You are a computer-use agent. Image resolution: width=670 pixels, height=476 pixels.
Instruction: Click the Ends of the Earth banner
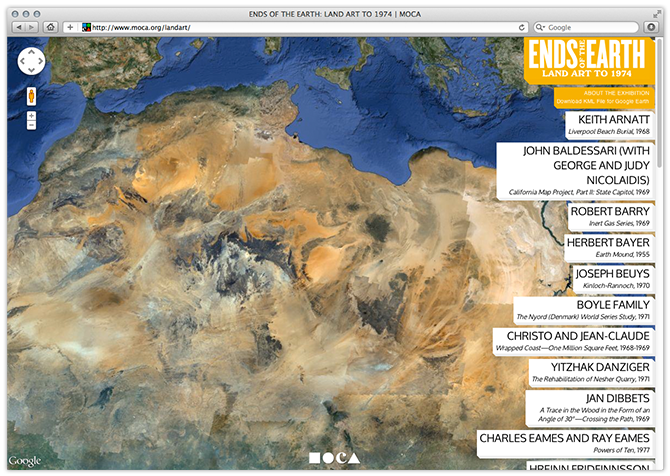click(x=588, y=59)
